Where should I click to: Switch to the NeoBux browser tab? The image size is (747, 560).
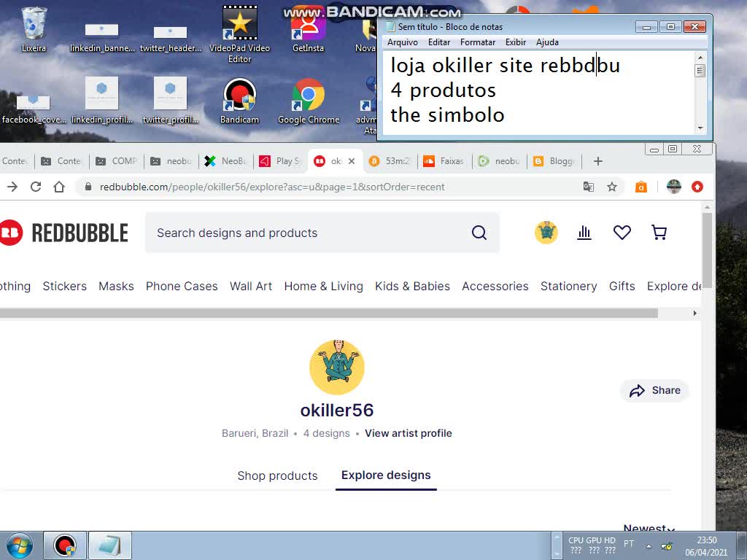(x=226, y=161)
